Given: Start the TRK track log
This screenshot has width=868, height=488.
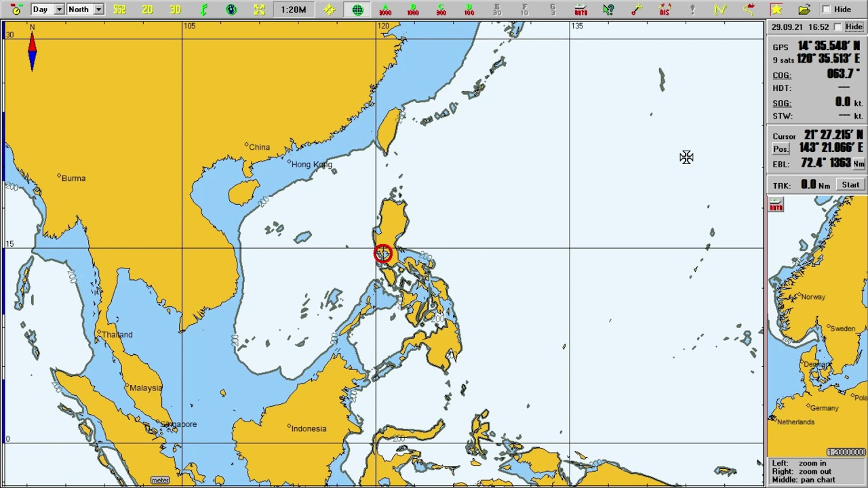Looking at the screenshot, I should coord(850,185).
